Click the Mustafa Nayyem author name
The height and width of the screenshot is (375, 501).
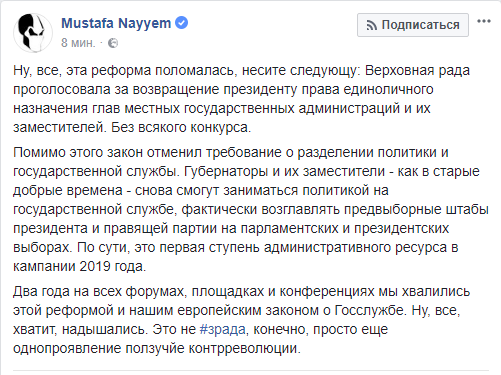point(116,23)
